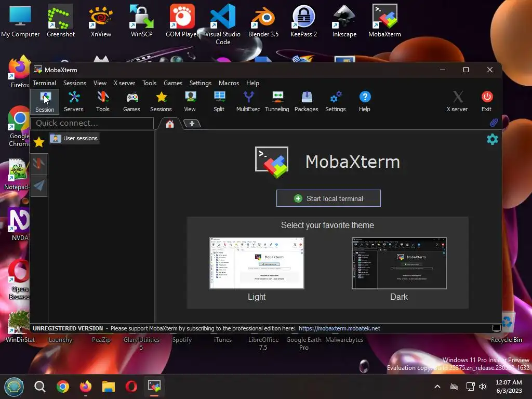The width and height of the screenshot is (532, 399).
Task: Click the red Exit power icon
Action: pyautogui.click(x=486, y=101)
